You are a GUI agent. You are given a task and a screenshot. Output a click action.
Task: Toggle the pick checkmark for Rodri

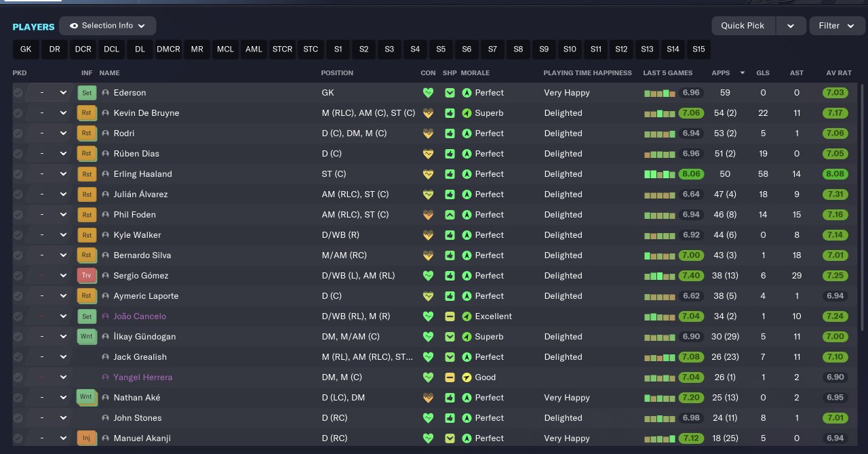click(18, 133)
